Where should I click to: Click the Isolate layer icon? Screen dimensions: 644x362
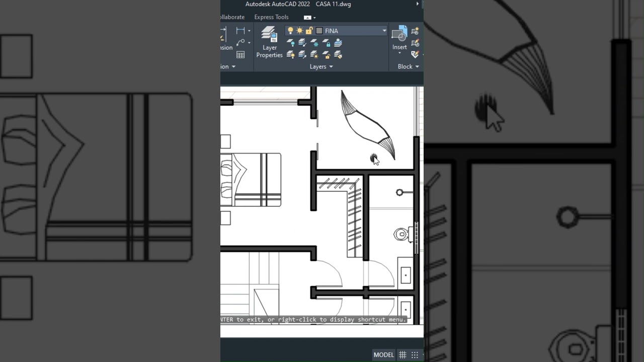[x=302, y=43]
